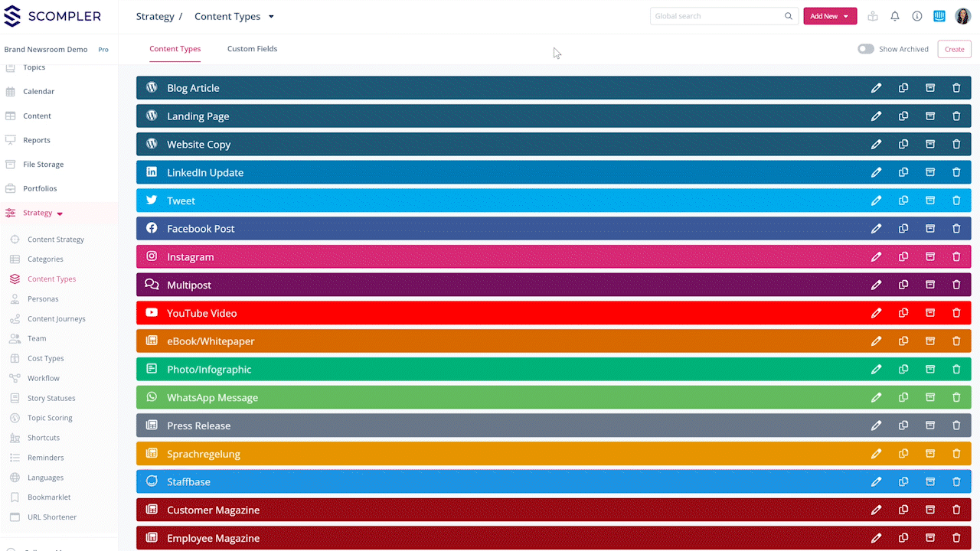This screenshot has width=980, height=551.
Task: Open Personas in the sidebar
Action: click(43, 299)
